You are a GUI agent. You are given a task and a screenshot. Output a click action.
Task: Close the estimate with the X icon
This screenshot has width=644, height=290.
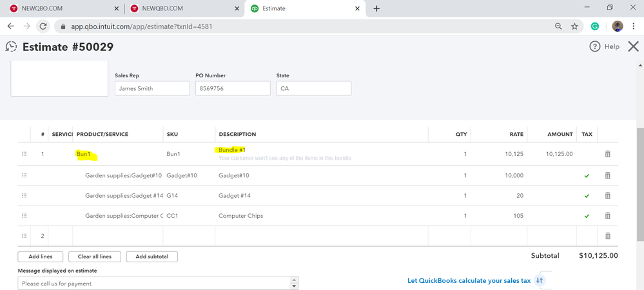pyautogui.click(x=633, y=46)
